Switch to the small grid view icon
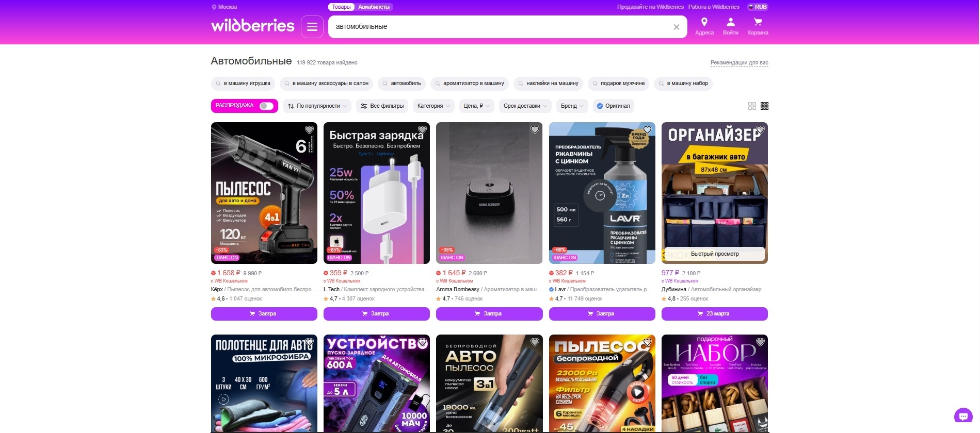The height and width of the screenshot is (433, 980). (765, 106)
